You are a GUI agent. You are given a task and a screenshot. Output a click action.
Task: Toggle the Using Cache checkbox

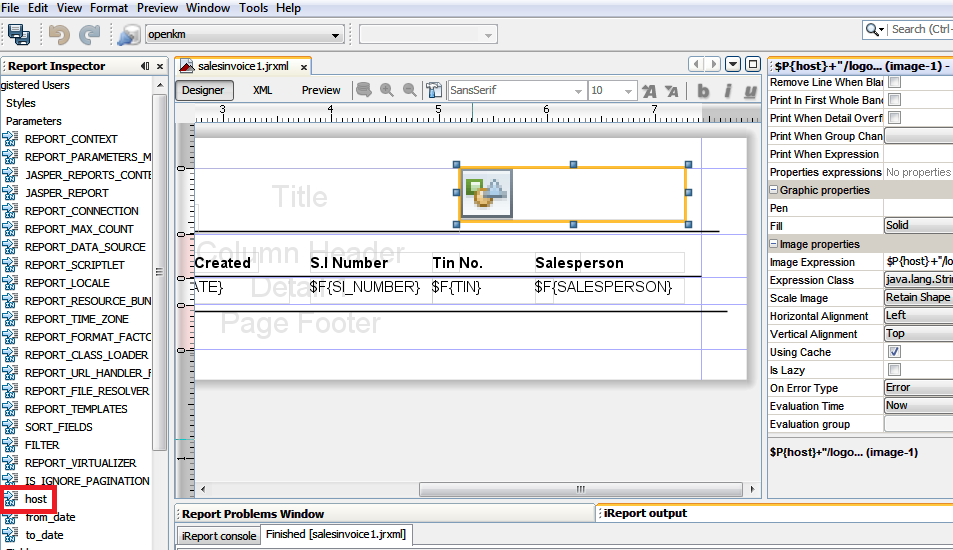click(x=894, y=352)
